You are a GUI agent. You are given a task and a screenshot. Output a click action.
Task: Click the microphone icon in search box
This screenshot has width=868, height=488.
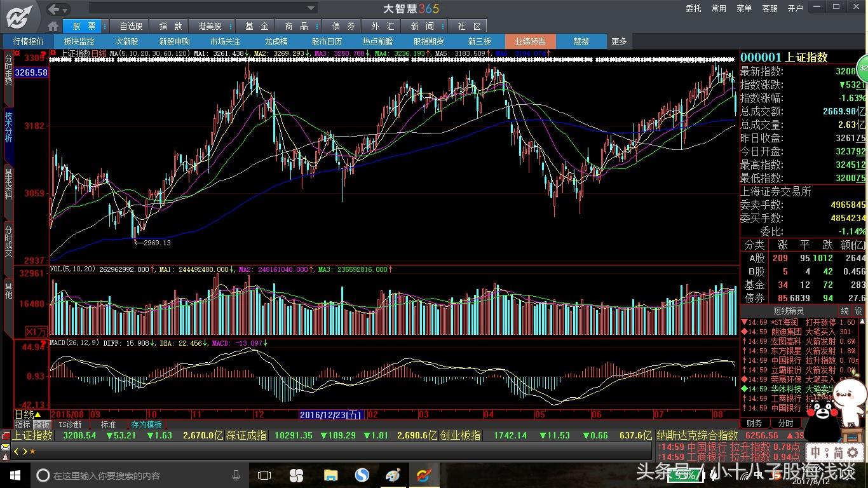pos(236,475)
